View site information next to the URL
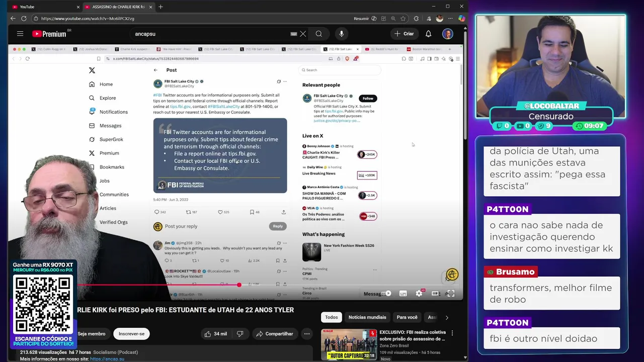644x362 pixels. pos(36,19)
